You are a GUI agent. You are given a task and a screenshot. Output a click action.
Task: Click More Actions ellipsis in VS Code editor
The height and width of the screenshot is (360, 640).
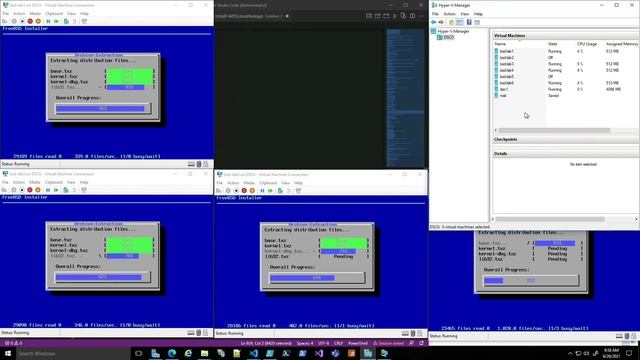pyautogui.click(x=422, y=16)
